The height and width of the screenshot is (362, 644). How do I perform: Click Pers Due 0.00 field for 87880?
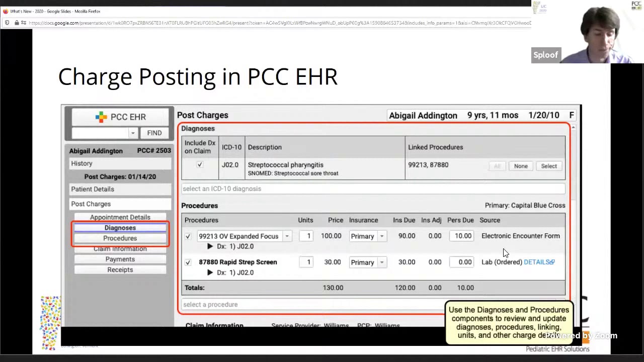[x=462, y=262]
